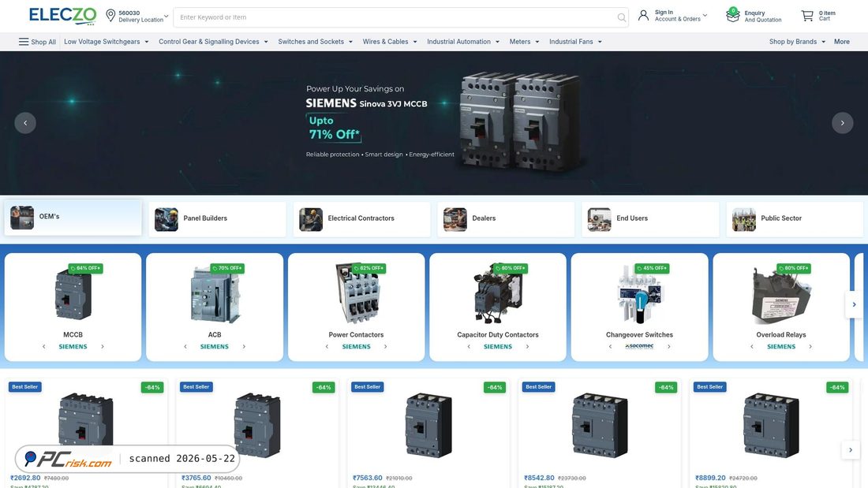868x488 pixels.
Task: Click previous brand arrow under Changeover Switches
Action: tap(611, 346)
